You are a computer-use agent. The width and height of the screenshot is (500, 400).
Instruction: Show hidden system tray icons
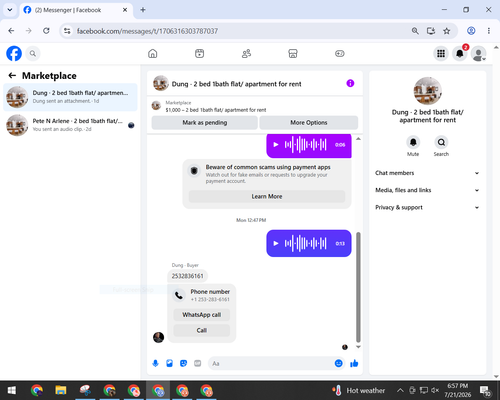400,390
